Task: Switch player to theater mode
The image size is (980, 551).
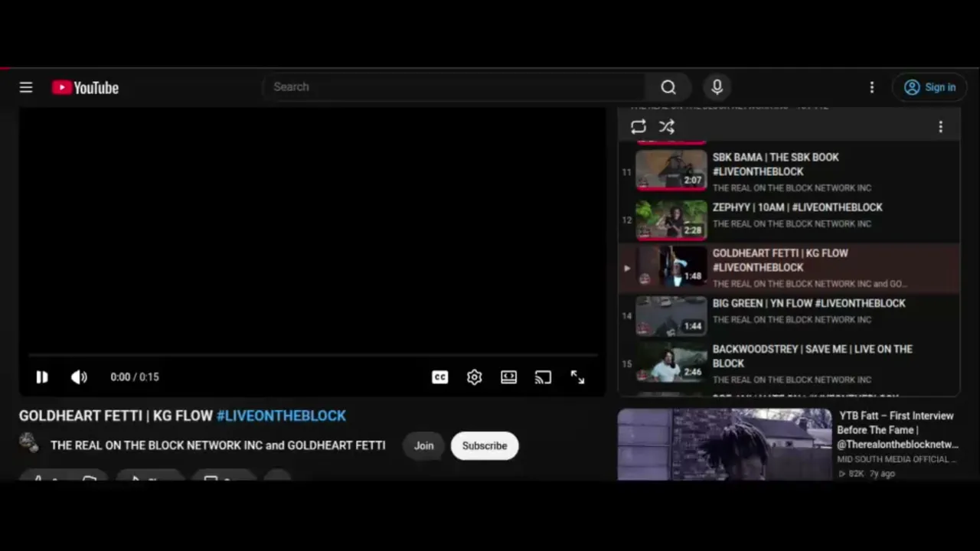Action: [x=508, y=377]
